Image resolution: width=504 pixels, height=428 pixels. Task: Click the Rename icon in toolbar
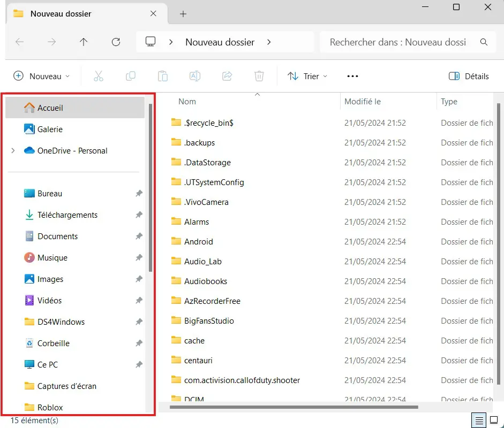[x=195, y=77]
